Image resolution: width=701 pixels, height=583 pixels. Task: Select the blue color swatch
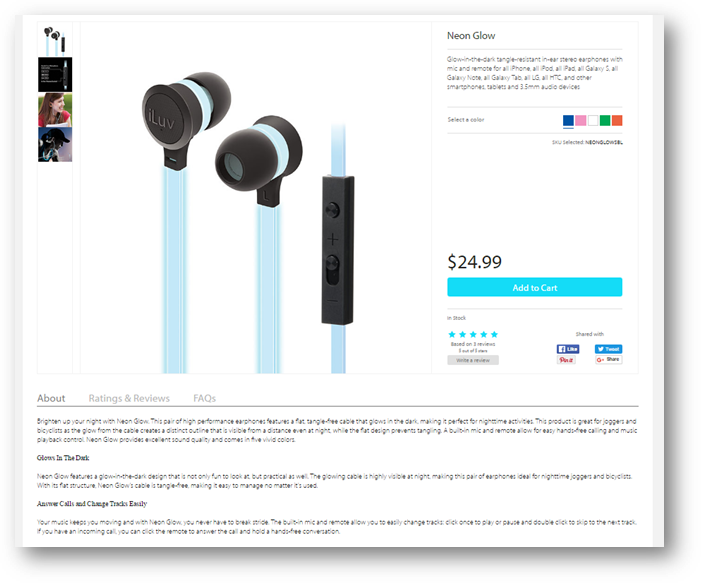tap(568, 120)
